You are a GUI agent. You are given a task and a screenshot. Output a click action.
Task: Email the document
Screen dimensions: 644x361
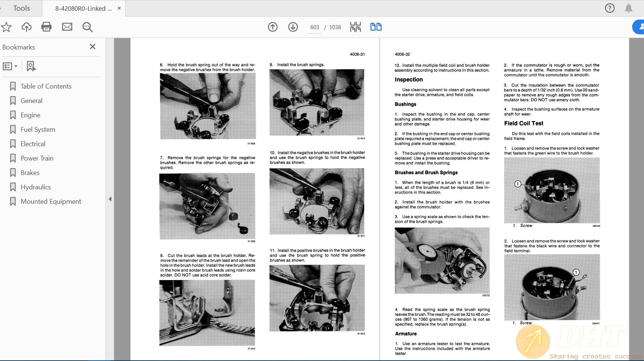[x=67, y=27]
